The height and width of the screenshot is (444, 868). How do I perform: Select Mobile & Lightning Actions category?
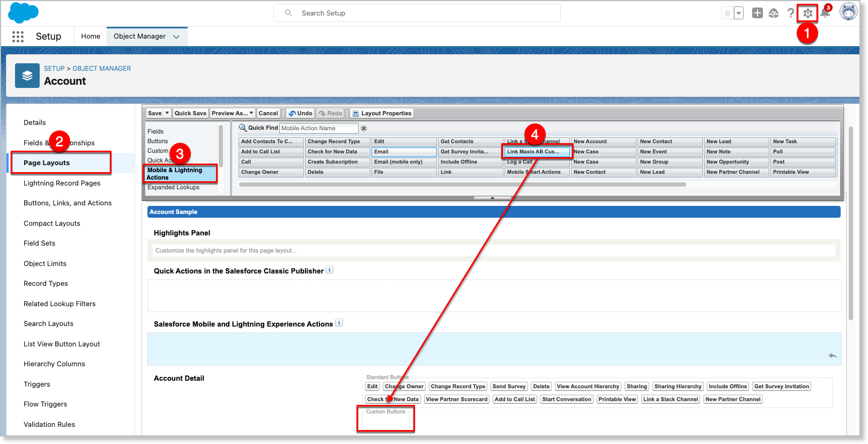point(181,174)
